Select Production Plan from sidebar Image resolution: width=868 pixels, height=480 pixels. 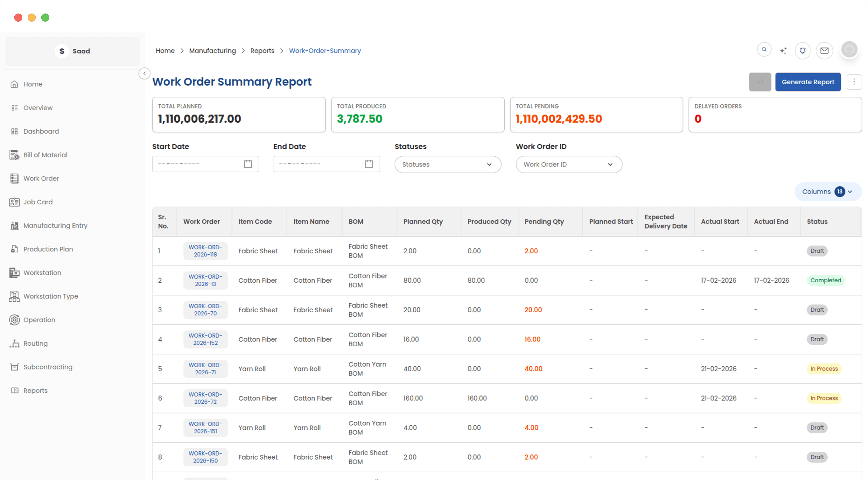pos(48,249)
